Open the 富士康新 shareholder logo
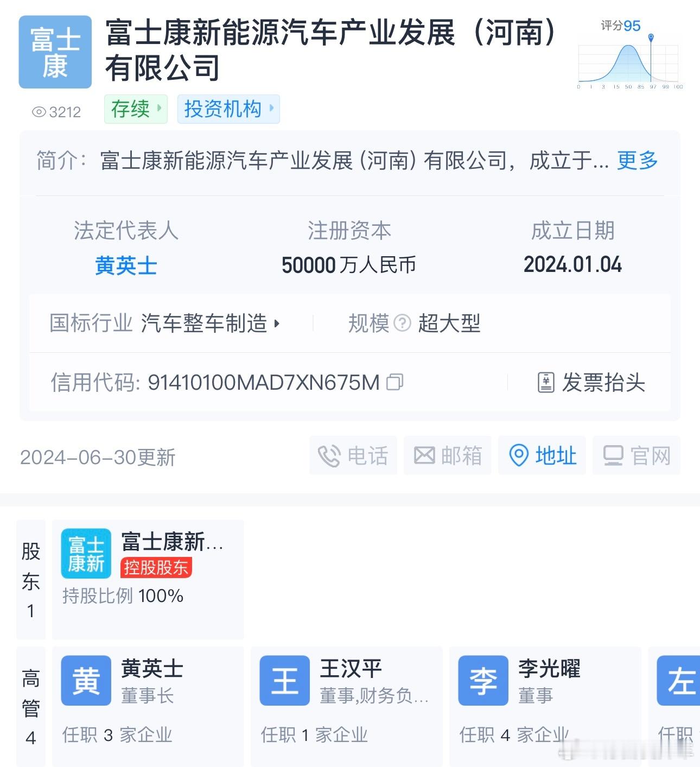Viewport: 700px width, 767px height. pos(86,553)
